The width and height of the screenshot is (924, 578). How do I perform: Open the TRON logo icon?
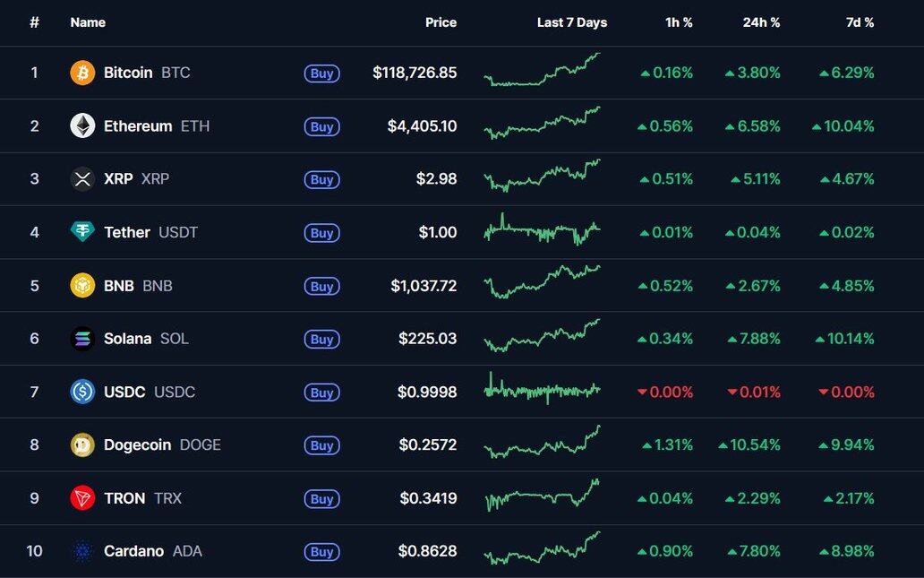pyautogui.click(x=82, y=498)
